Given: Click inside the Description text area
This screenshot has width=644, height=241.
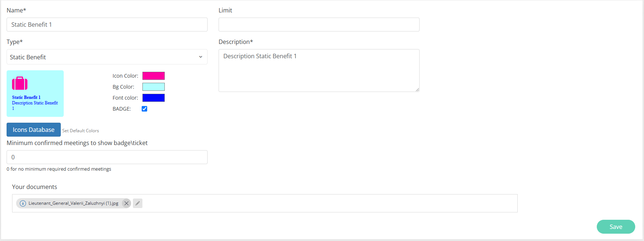Looking at the screenshot, I should pos(319,70).
